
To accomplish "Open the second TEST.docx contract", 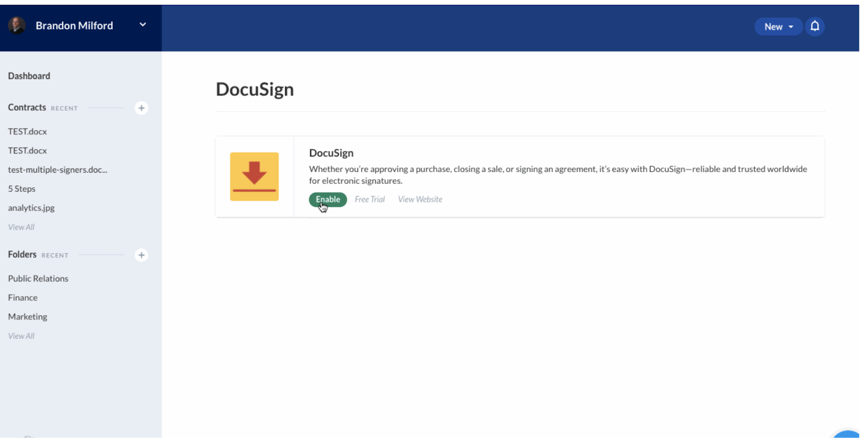I will click(x=28, y=150).
